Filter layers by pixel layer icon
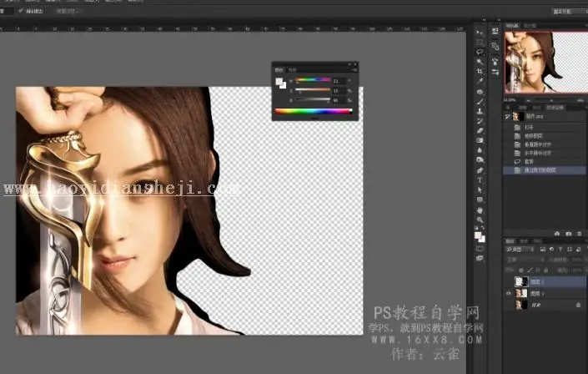This screenshot has height=374, width=588. (543, 250)
